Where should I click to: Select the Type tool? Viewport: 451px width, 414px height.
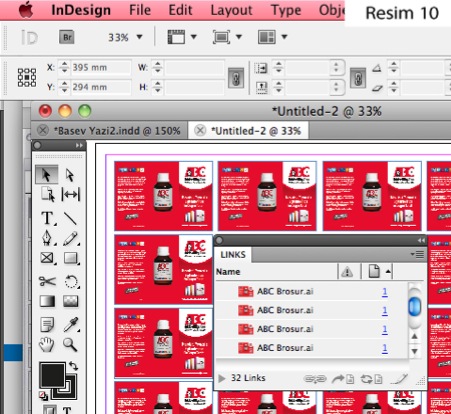coord(47,218)
